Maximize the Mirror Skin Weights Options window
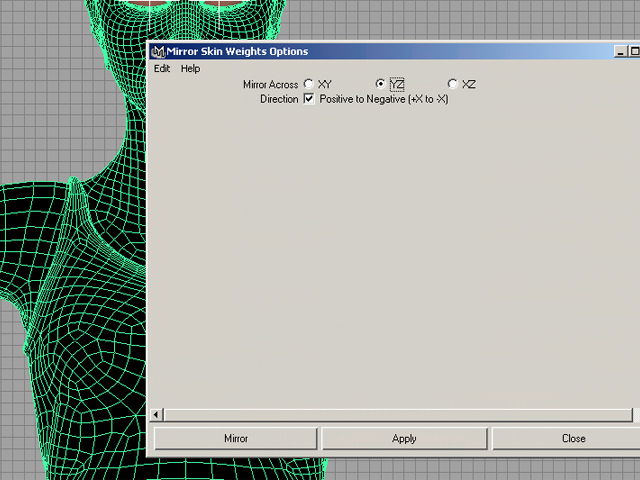 click(x=634, y=51)
